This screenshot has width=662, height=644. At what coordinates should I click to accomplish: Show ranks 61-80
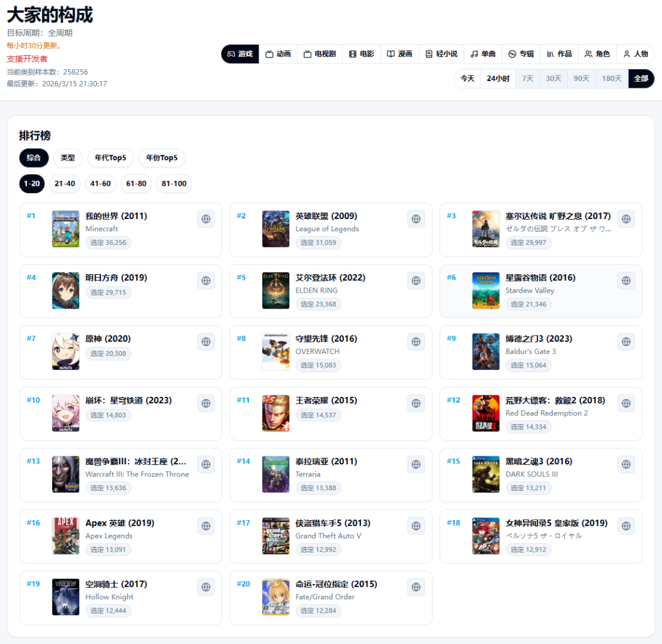tap(136, 183)
